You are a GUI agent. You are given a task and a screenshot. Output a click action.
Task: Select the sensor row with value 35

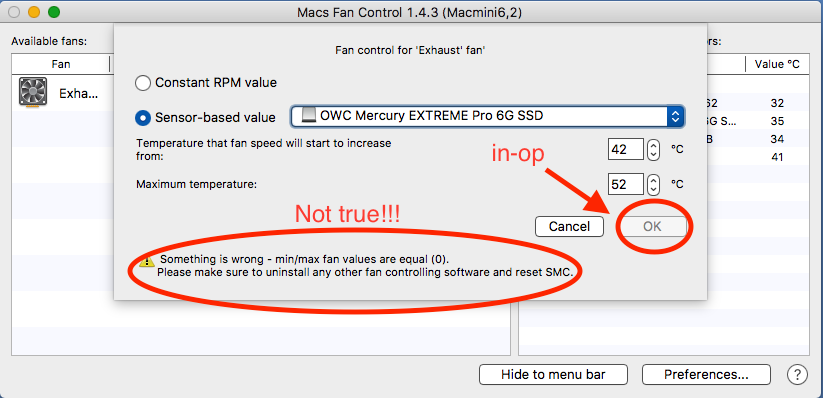click(x=758, y=121)
